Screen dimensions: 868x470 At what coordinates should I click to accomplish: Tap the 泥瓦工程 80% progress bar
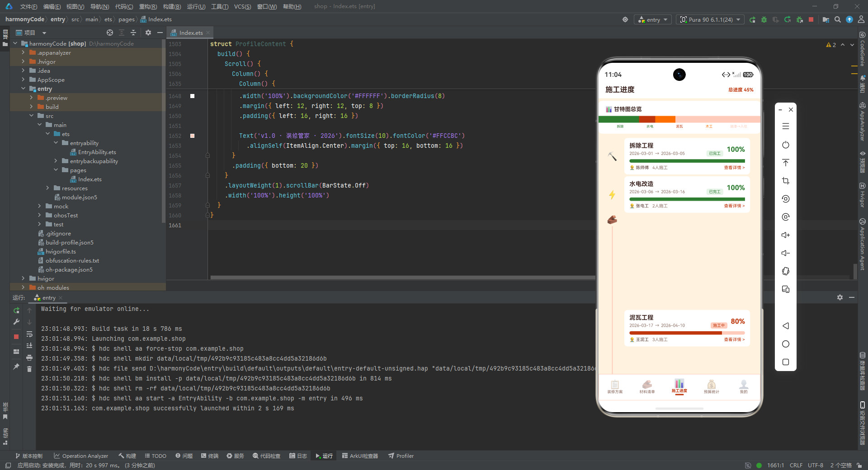(x=687, y=333)
